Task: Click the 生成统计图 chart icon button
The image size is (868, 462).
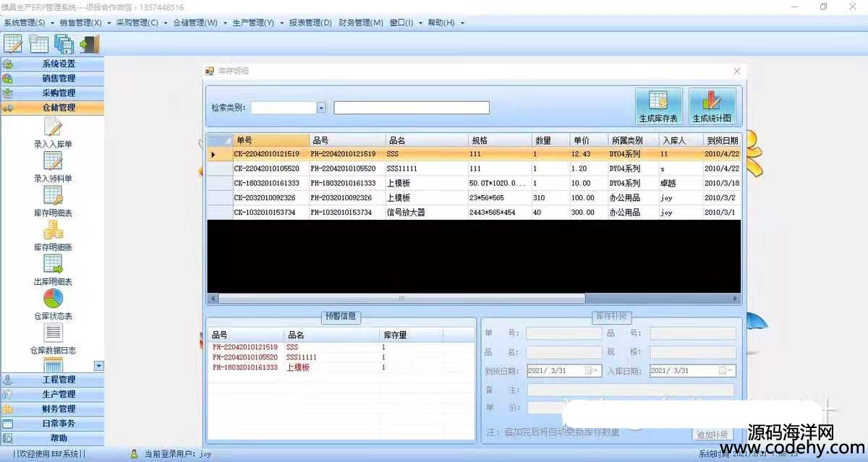Action: pyautogui.click(x=712, y=106)
